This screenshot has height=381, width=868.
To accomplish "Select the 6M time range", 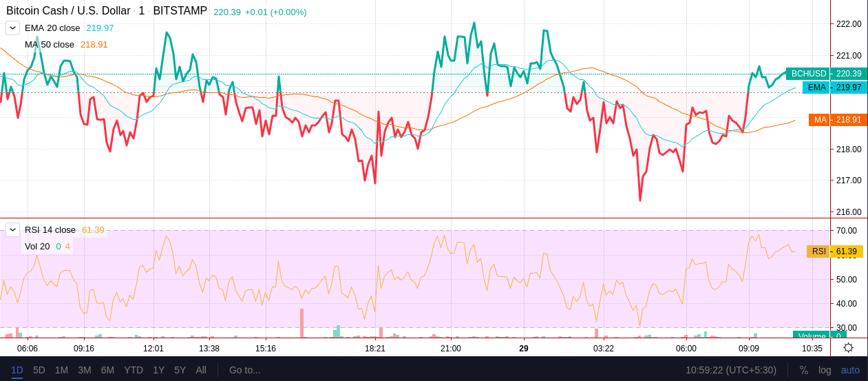I will [x=107, y=370].
